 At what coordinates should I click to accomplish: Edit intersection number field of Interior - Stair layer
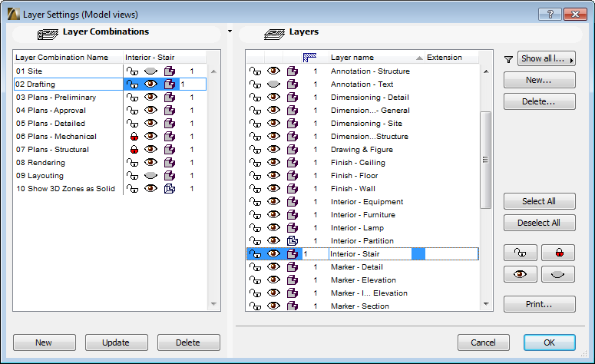(x=316, y=254)
